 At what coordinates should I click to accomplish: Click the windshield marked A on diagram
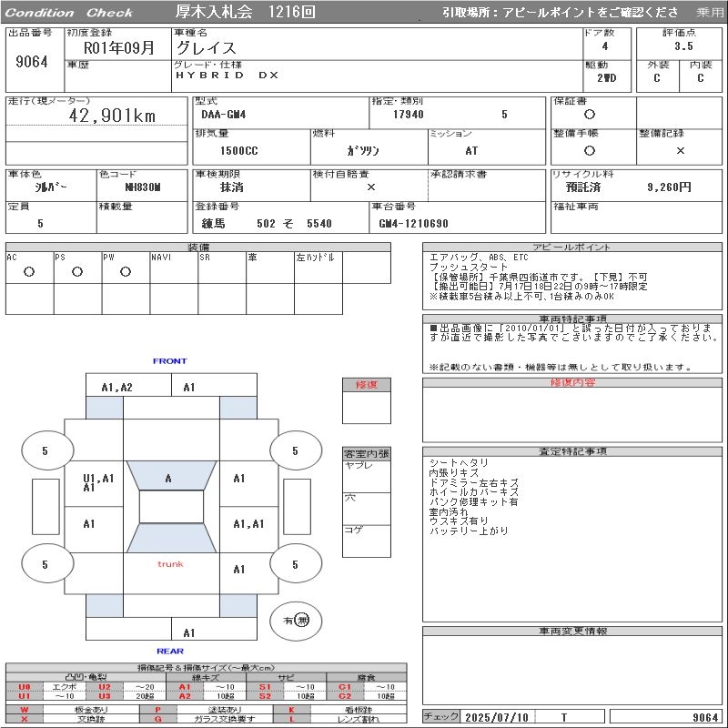tap(168, 478)
